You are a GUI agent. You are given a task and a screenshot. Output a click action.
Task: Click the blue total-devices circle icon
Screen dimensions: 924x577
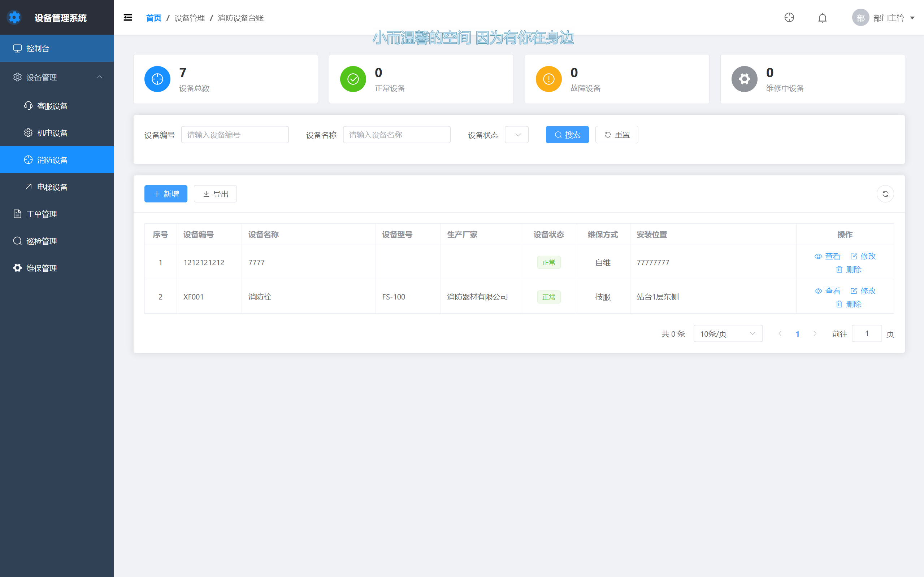tap(157, 79)
